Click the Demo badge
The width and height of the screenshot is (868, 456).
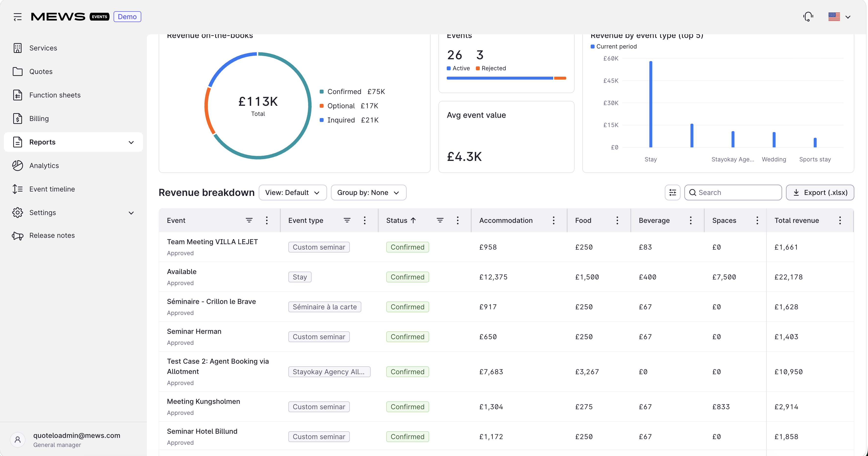(x=127, y=16)
